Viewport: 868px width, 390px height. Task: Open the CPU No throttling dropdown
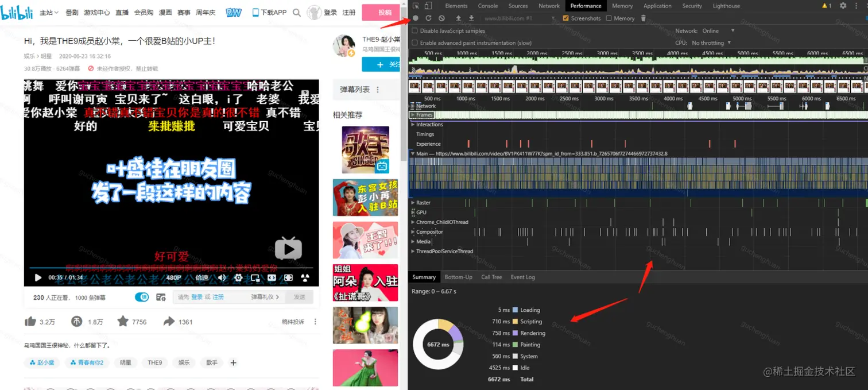[711, 43]
